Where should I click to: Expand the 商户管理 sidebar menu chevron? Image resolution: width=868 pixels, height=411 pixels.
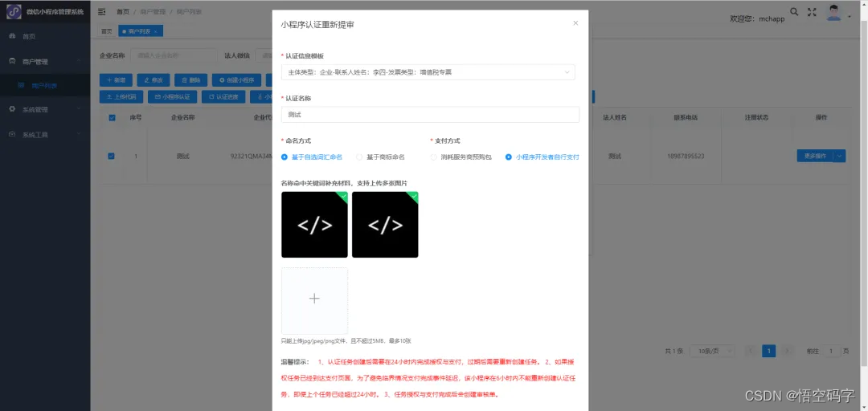(80, 61)
